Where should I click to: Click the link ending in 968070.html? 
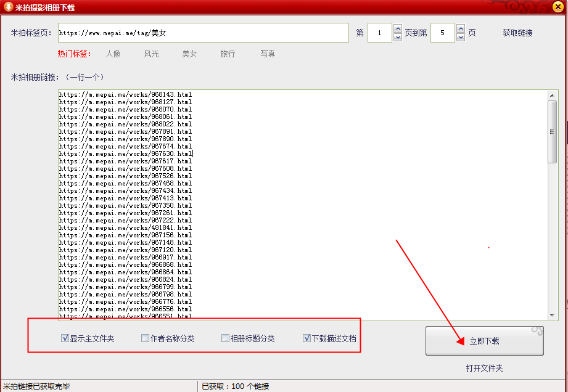[125, 109]
